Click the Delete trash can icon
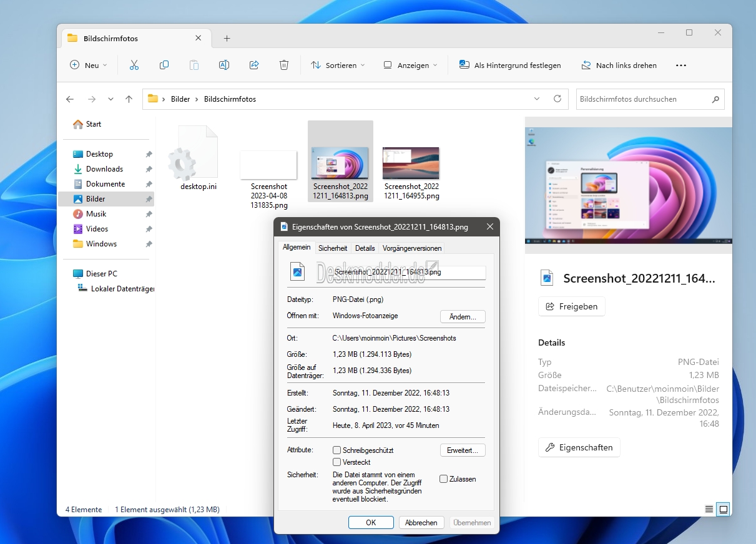Screen dimensions: 756x544 click(x=284, y=65)
